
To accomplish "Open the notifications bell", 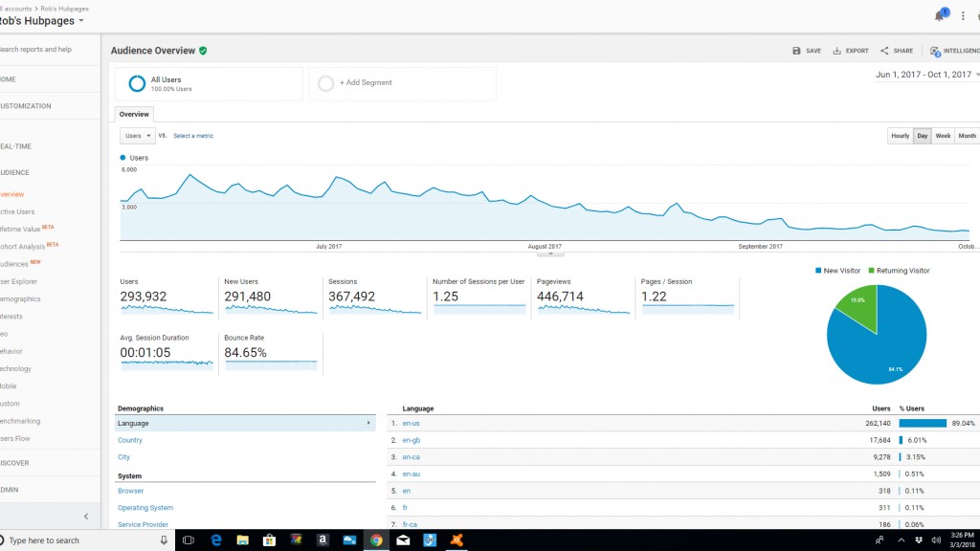I will (x=940, y=15).
